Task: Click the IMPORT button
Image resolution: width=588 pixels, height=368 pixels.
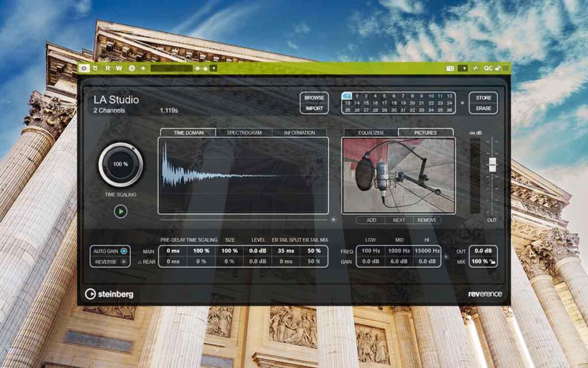Action: click(314, 108)
